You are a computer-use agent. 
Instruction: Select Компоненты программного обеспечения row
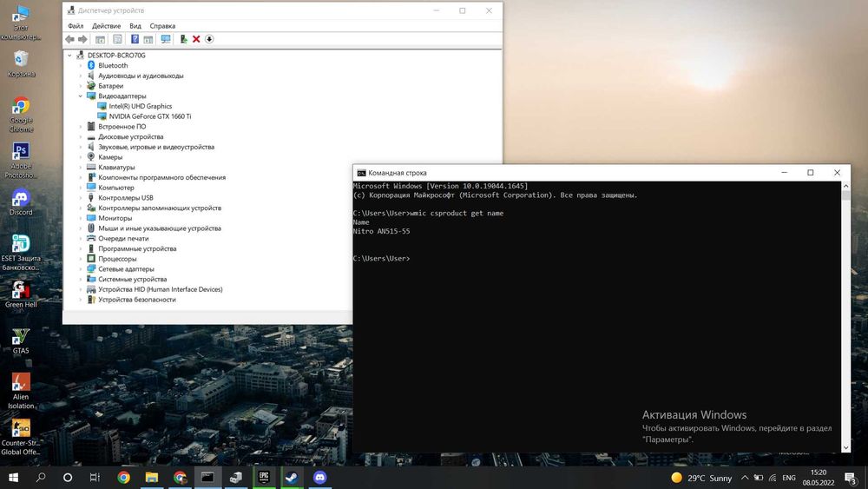(x=161, y=177)
